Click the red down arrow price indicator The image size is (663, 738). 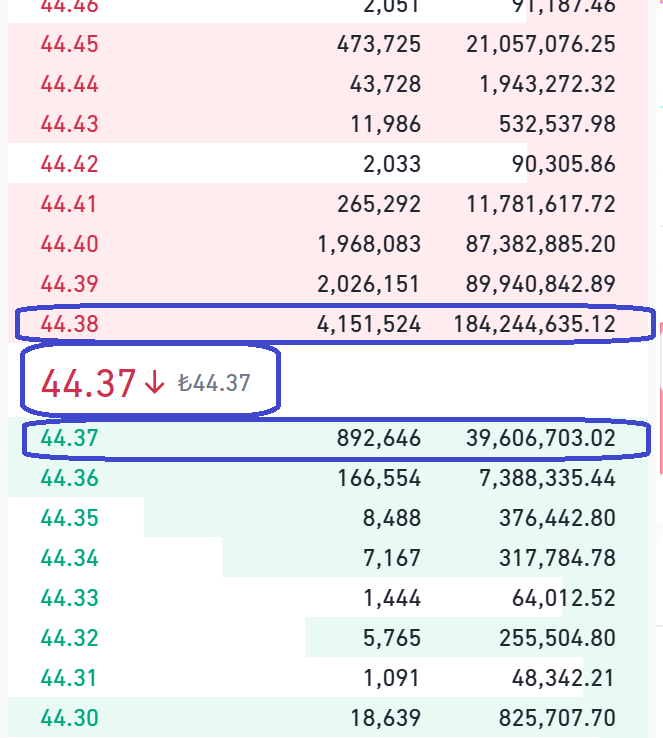pyautogui.click(x=154, y=384)
